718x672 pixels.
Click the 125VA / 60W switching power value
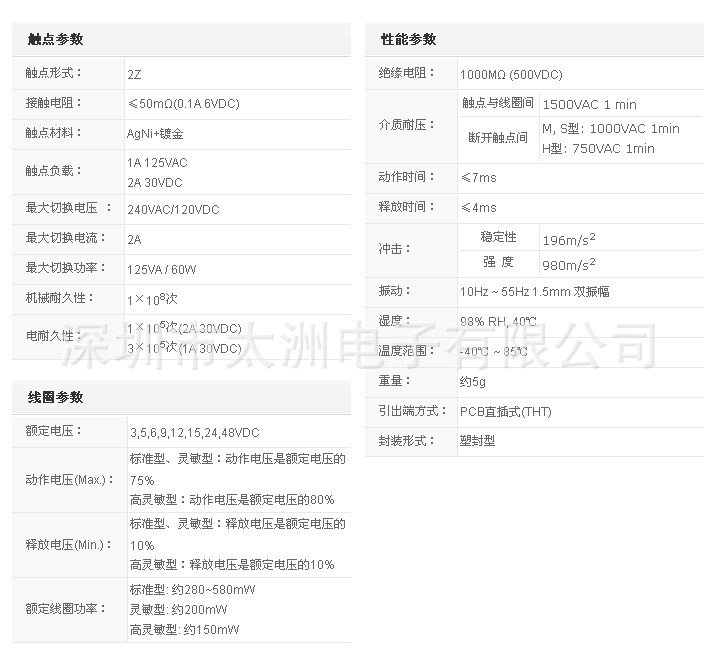point(162,270)
